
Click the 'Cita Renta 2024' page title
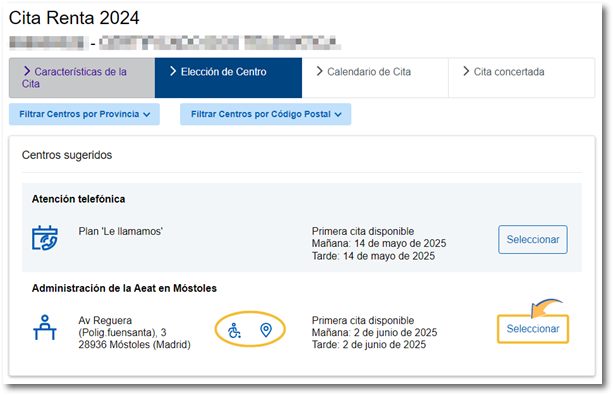tap(74, 18)
